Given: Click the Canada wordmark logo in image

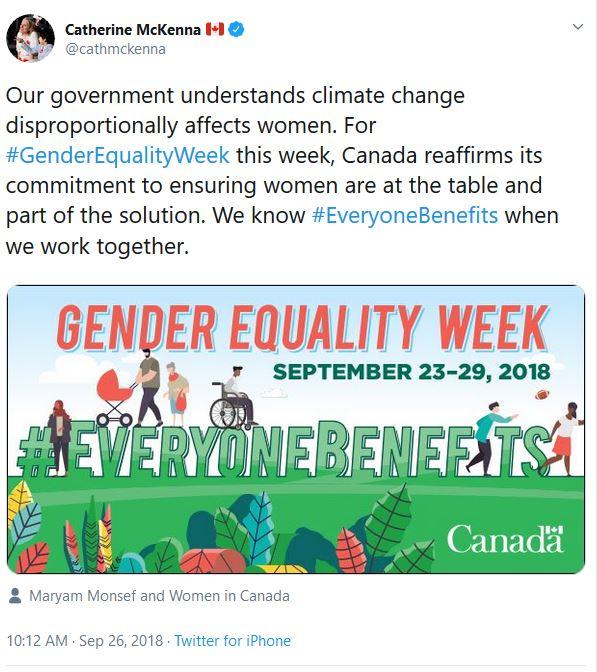Looking at the screenshot, I should [x=505, y=539].
